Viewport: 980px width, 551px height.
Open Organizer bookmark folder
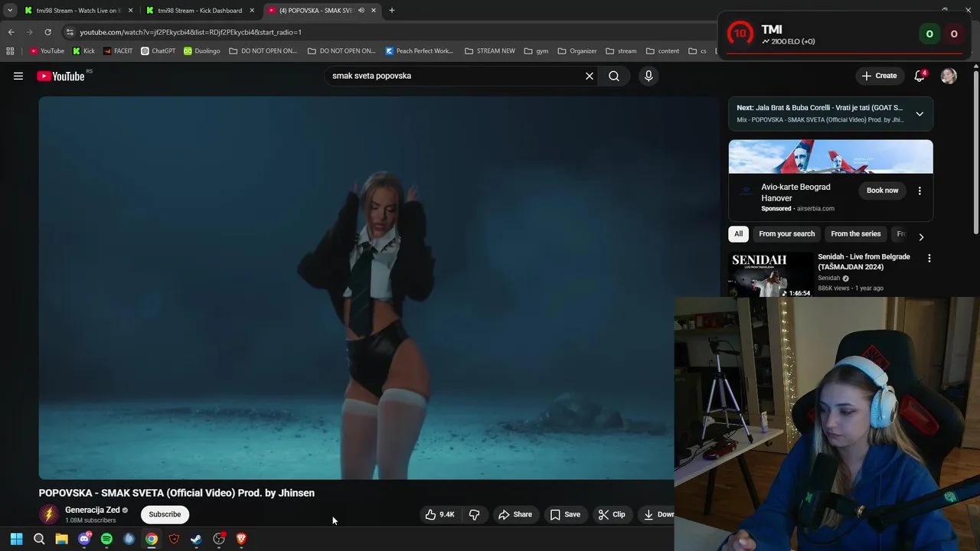577,51
